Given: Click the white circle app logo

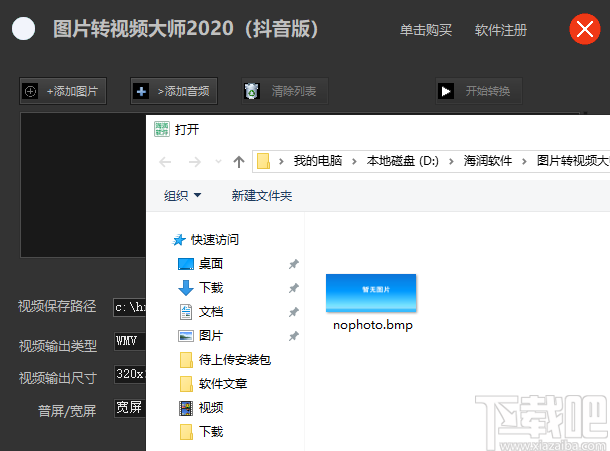Looking at the screenshot, I should tap(23, 28).
